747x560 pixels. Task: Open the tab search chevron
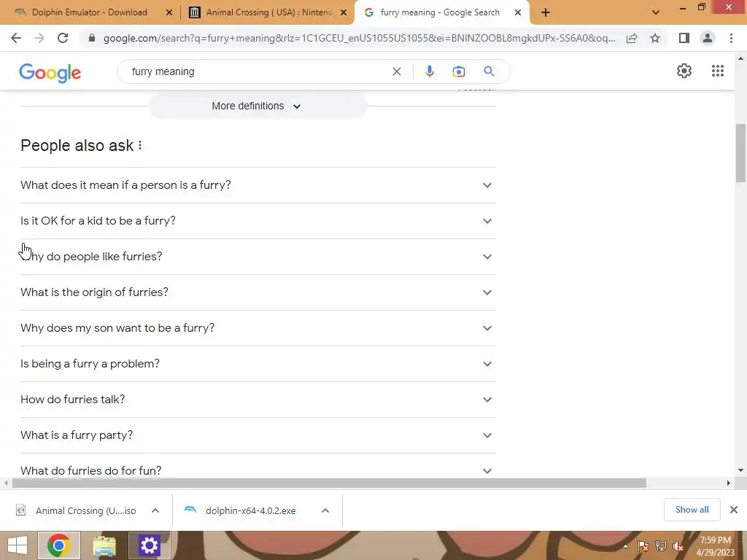tap(656, 12)
